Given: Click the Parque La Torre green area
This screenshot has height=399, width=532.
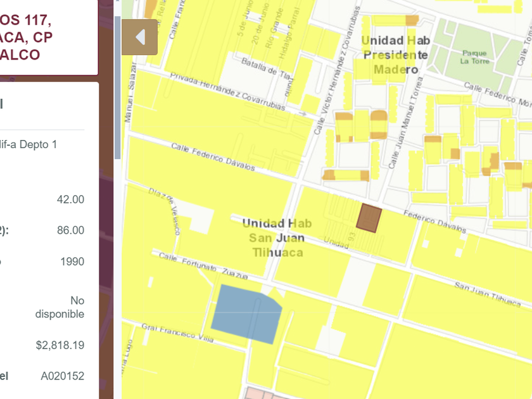Looking at the screenshot, I should tap(474, 56).
